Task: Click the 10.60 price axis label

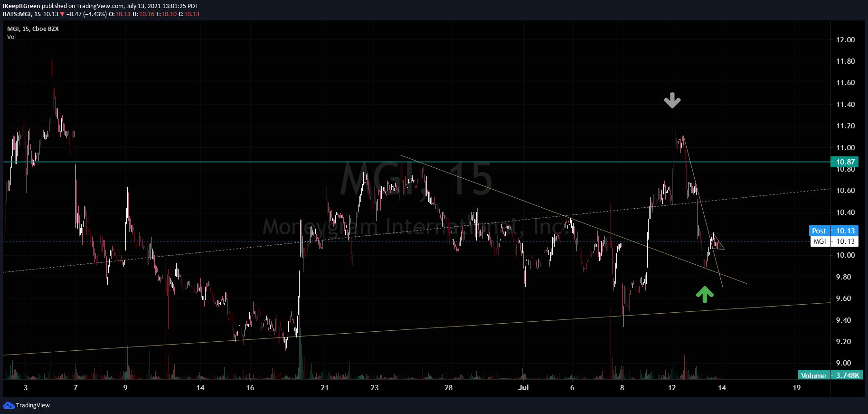Action: click(845, 190)
